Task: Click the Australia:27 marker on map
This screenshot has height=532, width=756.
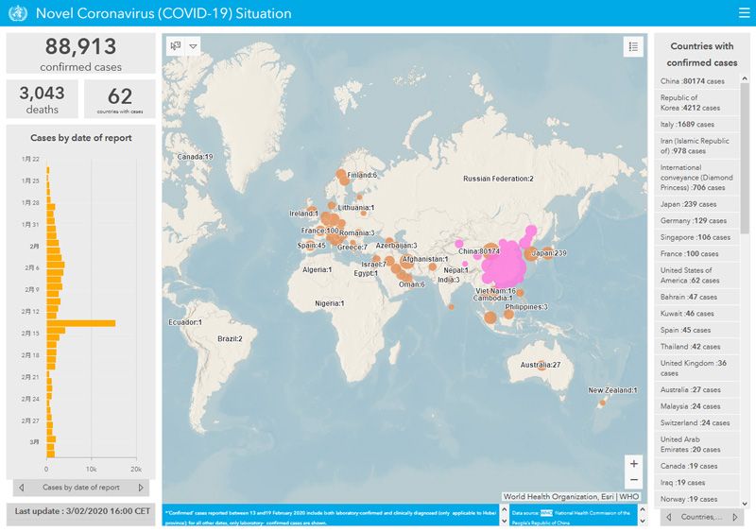Action: coord(541,365)
